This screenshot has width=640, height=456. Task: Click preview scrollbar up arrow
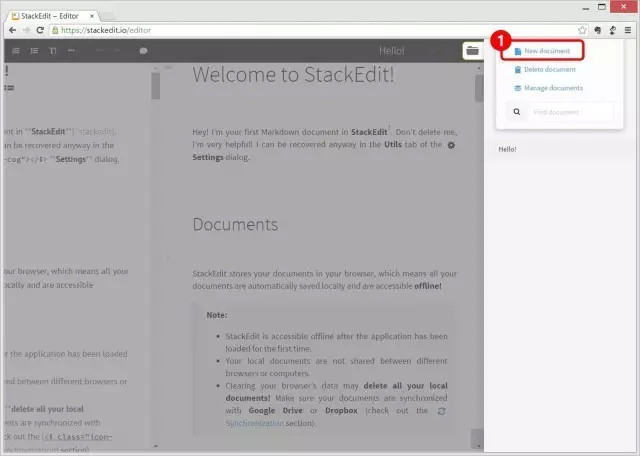pyautogui.click(x=479, y=69)
